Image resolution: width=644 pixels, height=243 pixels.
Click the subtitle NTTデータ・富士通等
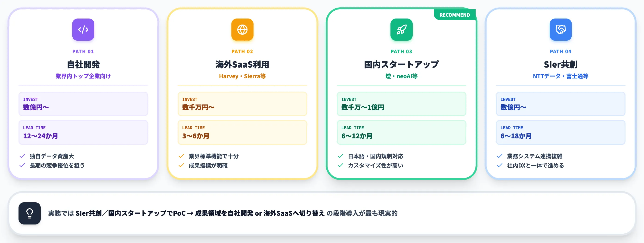tap(560, 76)
